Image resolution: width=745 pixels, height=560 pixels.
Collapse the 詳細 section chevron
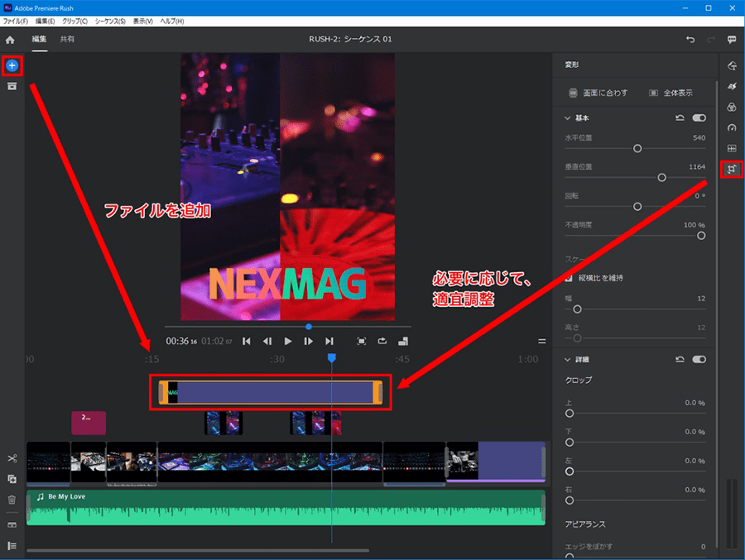coord(567,360)
